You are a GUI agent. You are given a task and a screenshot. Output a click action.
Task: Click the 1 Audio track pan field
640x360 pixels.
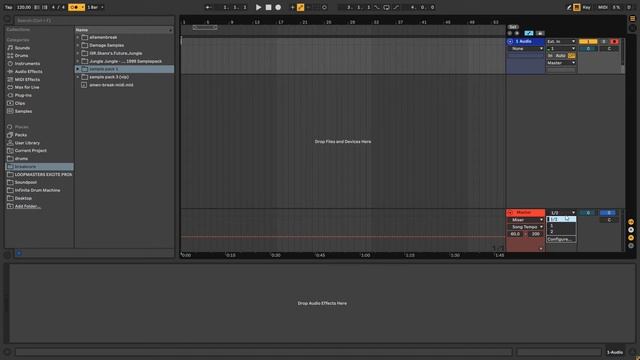(x=609, y=49)
